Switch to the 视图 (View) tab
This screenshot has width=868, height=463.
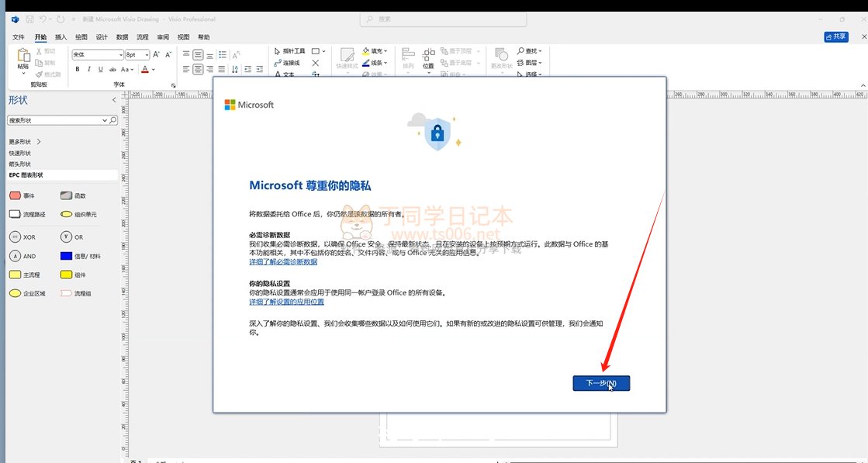pos(183,37)
